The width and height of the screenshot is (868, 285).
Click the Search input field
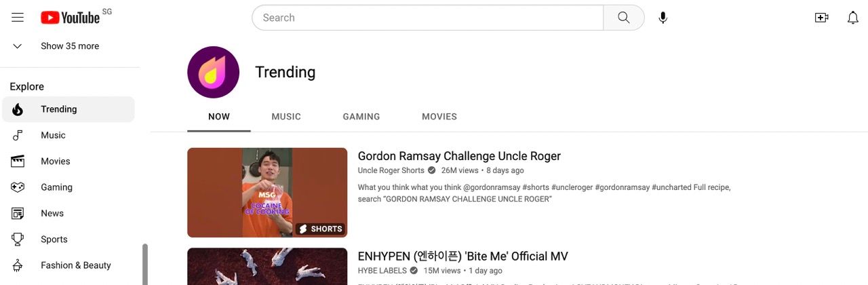427,18
